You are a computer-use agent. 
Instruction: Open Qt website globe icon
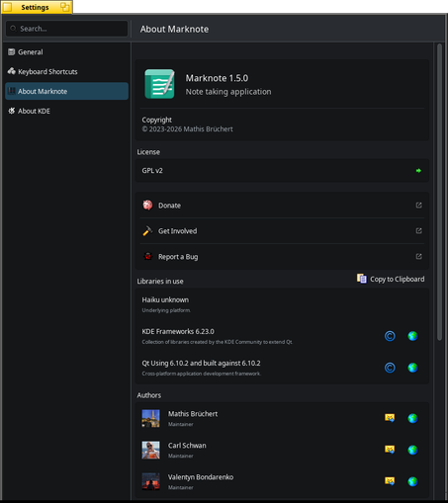412,368
